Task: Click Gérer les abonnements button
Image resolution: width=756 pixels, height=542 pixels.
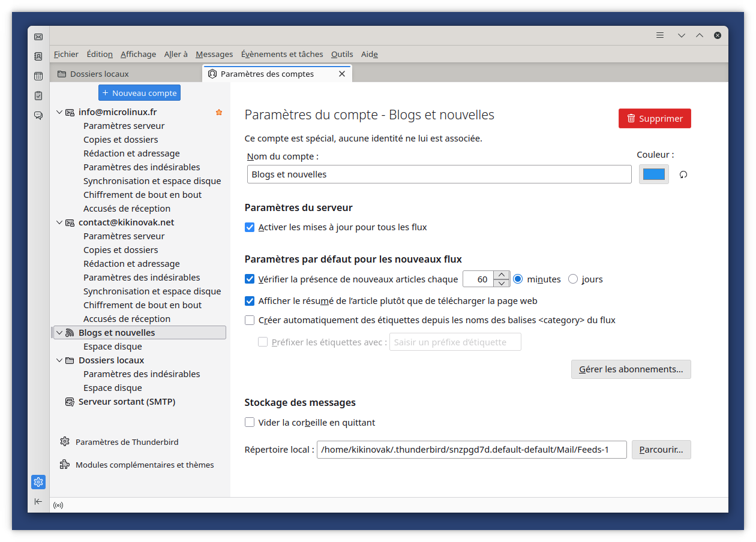Action: 631,369
